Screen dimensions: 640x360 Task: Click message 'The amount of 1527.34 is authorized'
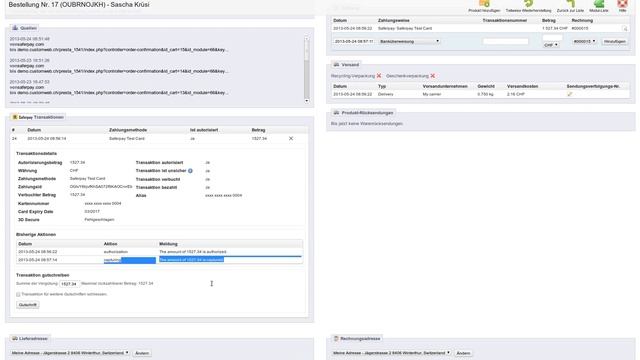pyautogui.click(x=193, y=252)
